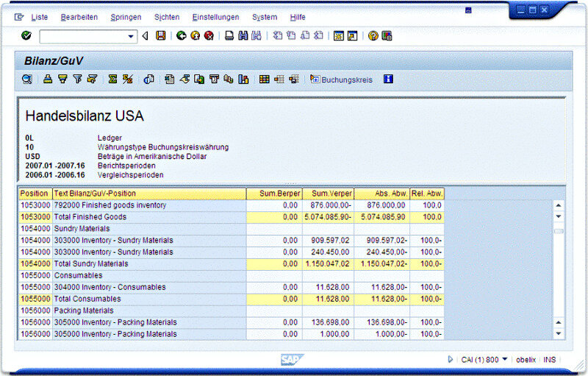Viewport: 588px width, 376px height.
Task: Click the Sum total sigma icon
Action: (x=112, y=79)
